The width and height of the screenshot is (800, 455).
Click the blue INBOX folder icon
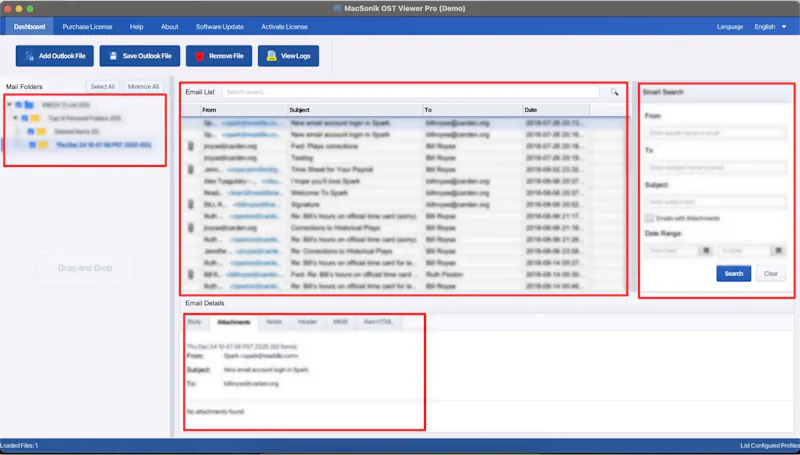(x=29, y=105)
